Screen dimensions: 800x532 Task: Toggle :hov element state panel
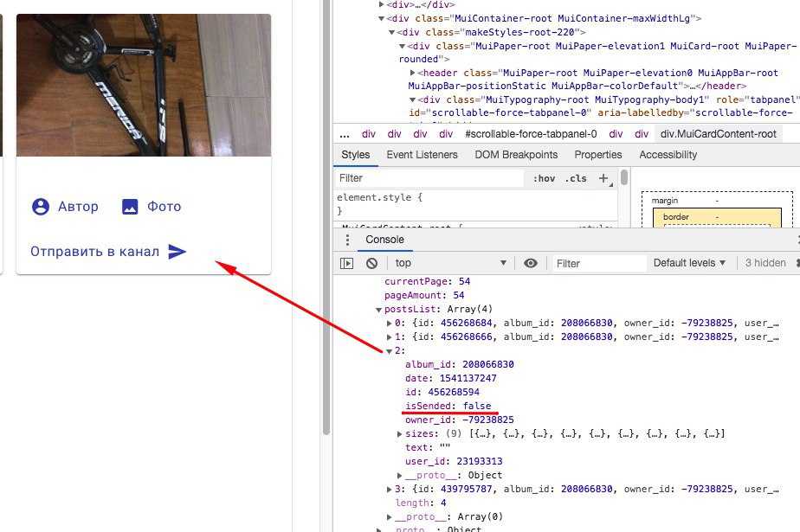[x=544, y=178]
